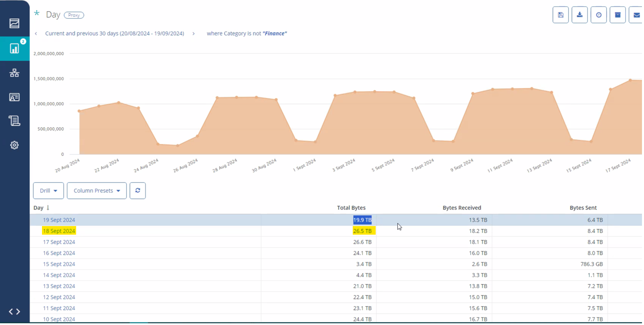Screen dimensions: 644x325
Task: Expand the Drill dropdown
Action: (x=48, y=191)
